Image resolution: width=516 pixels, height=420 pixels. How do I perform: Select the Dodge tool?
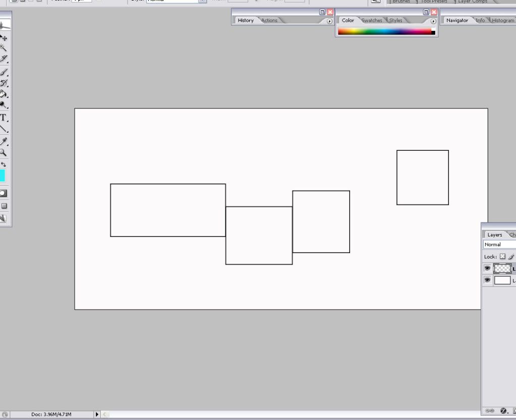(4, 105)
